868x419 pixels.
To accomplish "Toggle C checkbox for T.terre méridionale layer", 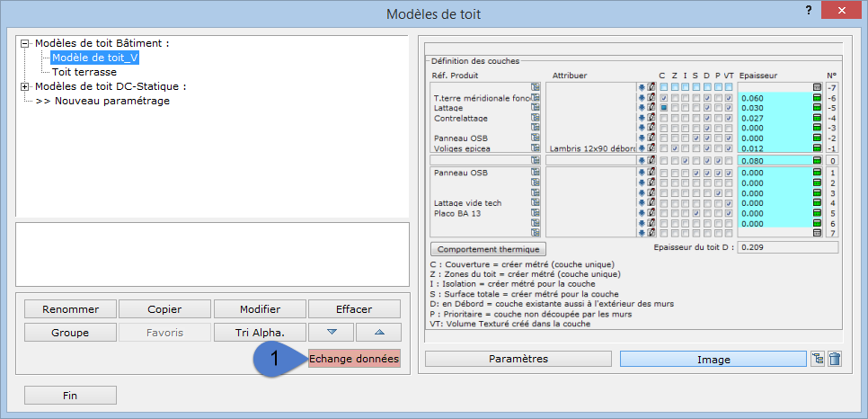I will (663, 98).
